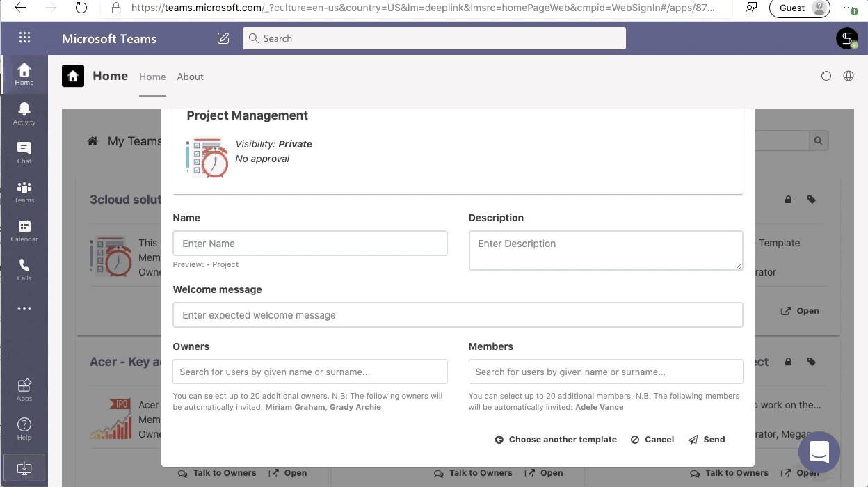Reload the browser page

(81, 8)
